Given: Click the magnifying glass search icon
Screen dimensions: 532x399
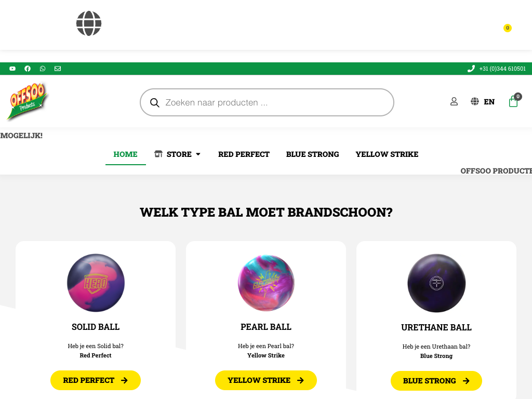Looking at the screenshot, I should click(x=154, y=103).
